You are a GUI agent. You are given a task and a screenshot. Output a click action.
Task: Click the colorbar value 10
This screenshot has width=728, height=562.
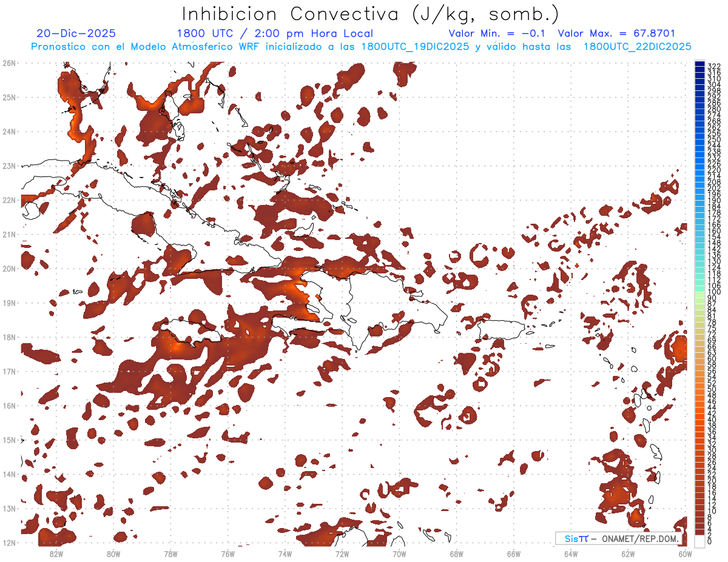coord(712,511)
